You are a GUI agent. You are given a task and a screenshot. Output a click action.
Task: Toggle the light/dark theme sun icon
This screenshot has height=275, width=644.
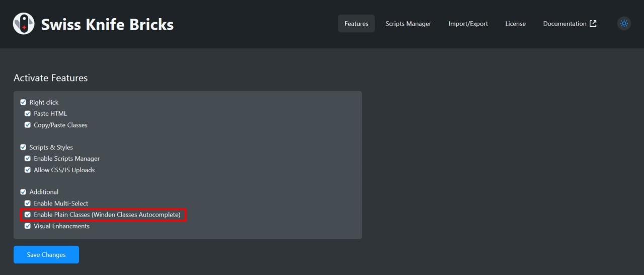tap(624, 24)
